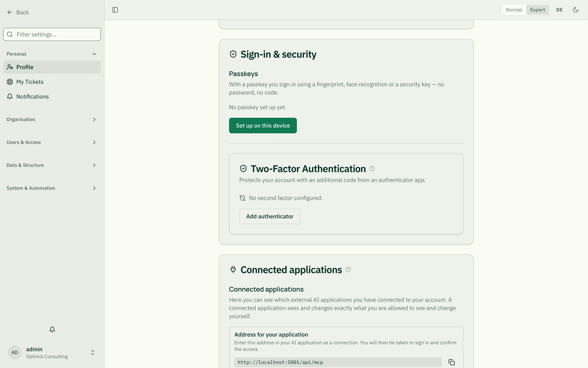This screenshot has width=588, height=368.
Task: Toggle the sidebar panel icon
Action: [x=115, y=10]
